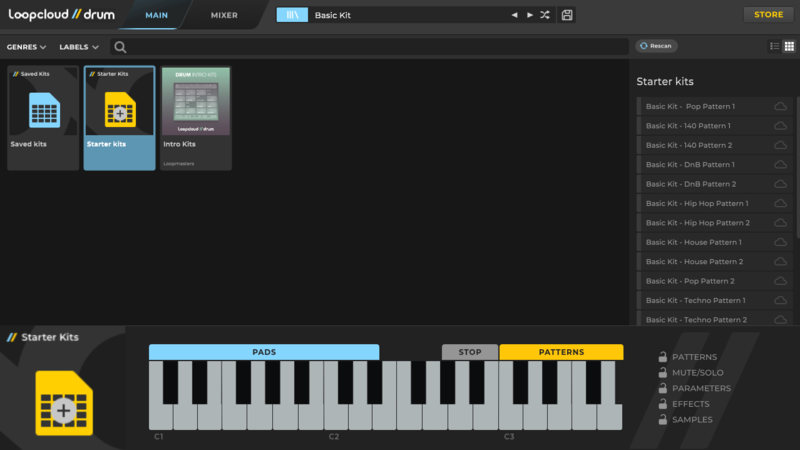Switch to the MAIN tab
This screenshot has width=800, height=450.
(156, 15)
